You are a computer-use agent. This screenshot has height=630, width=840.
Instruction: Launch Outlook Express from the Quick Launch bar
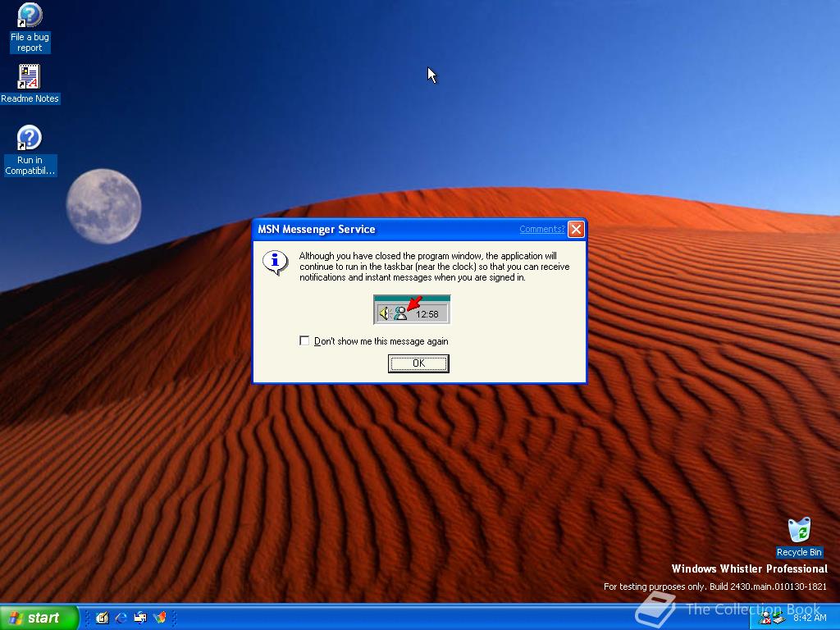pyautogui.click(x=139, y=619)
